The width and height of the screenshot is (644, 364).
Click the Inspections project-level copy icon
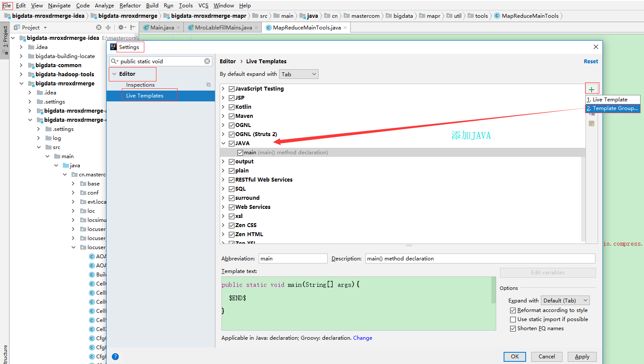pyautogui.click(x=208, y=85)
